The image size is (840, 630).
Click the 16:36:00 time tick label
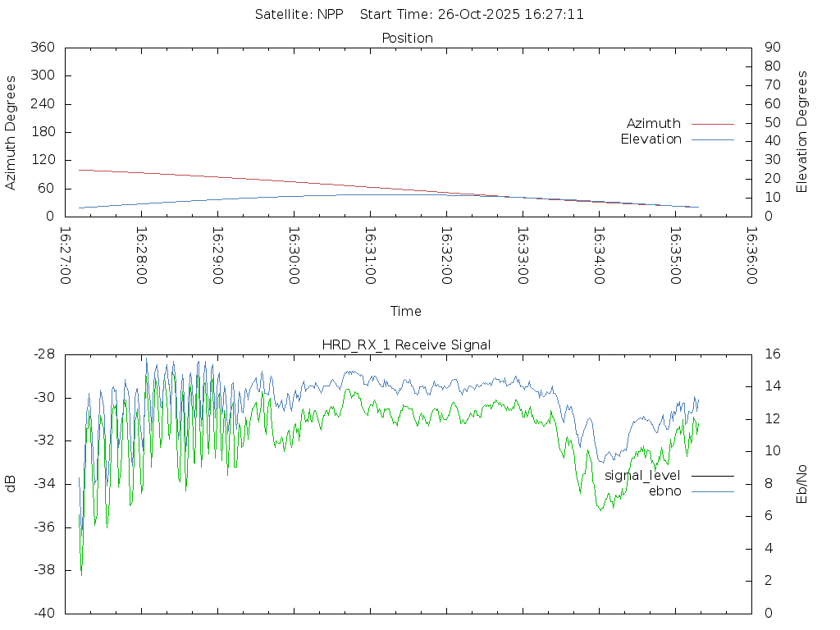[751, 255]
